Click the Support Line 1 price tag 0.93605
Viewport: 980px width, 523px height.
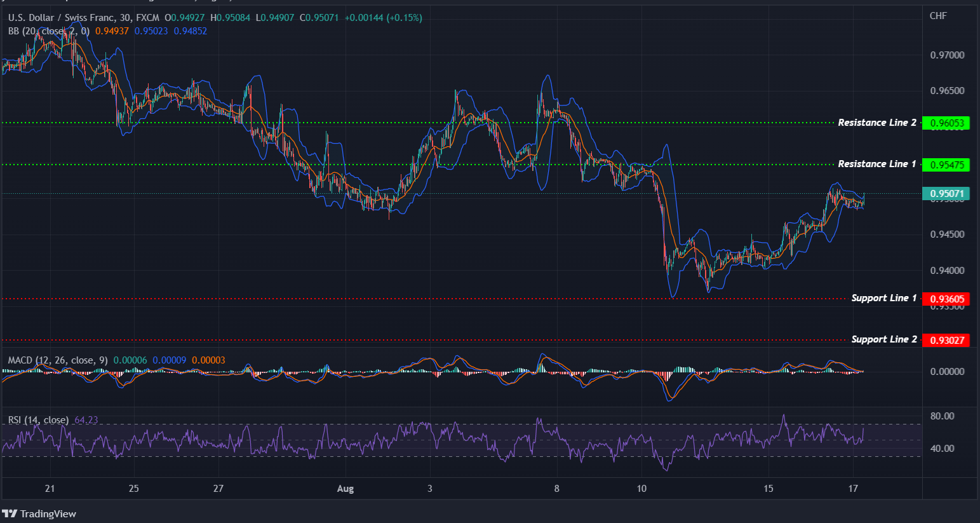tap(946, 299)
